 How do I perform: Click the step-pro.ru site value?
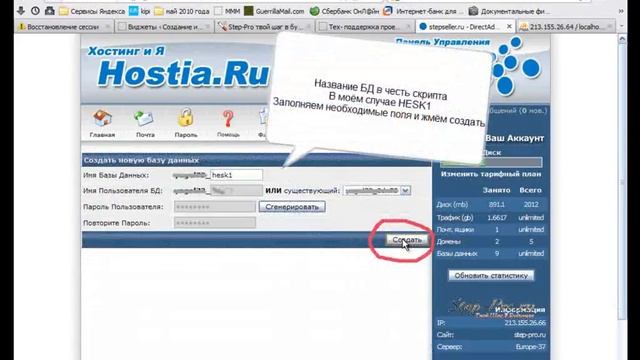pos(530,335)
